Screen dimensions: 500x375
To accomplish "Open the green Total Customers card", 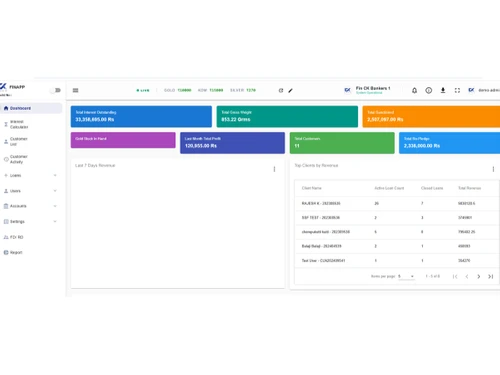I will coord(342,143).
